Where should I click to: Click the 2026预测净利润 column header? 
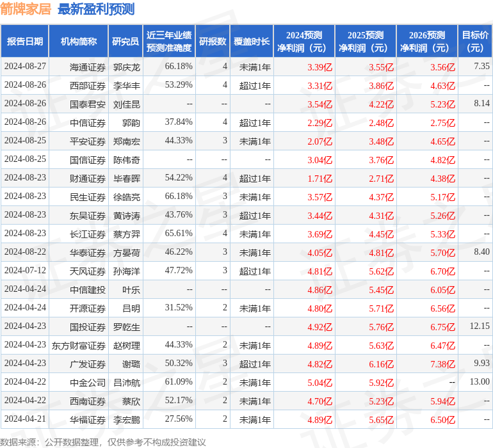[427, 41]
